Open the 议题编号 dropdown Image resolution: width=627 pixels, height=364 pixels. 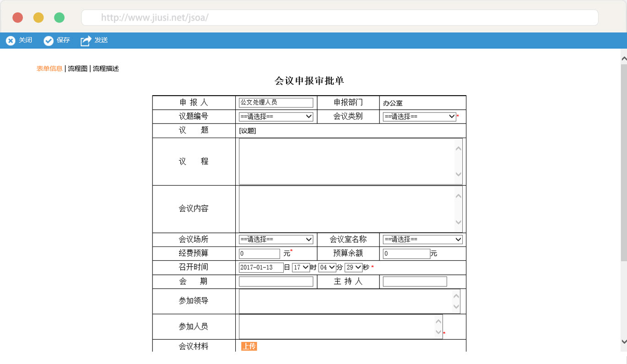click(x=276, y=117)
